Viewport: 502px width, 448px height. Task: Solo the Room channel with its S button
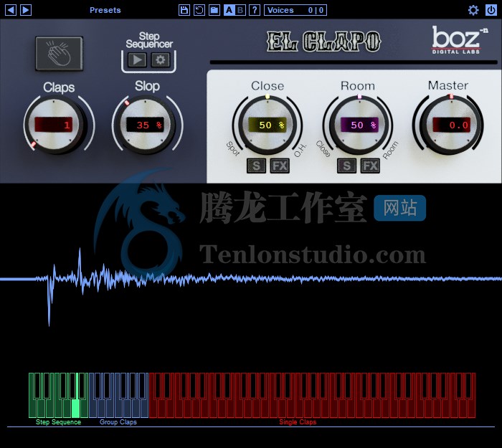tap(346, 166)
